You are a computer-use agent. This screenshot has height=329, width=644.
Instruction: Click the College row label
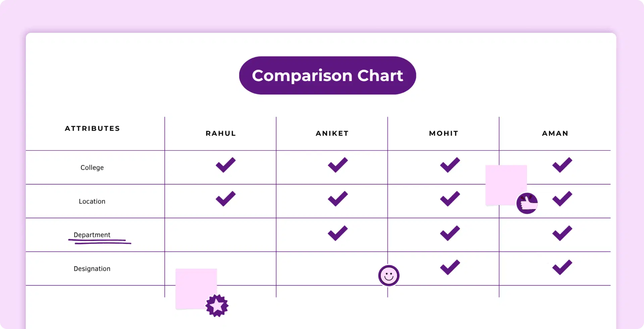point(92,168)
